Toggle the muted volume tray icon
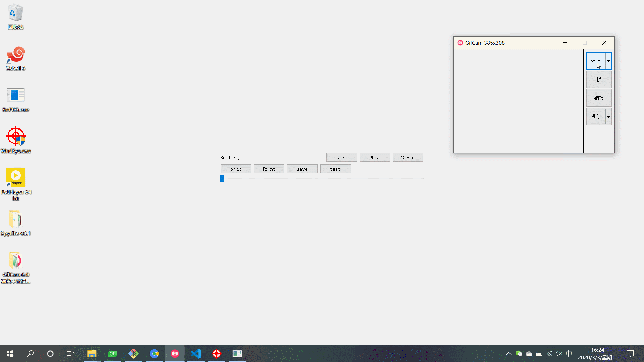Image resolution: width=644 pixels, height=362 pixels. 558,354
